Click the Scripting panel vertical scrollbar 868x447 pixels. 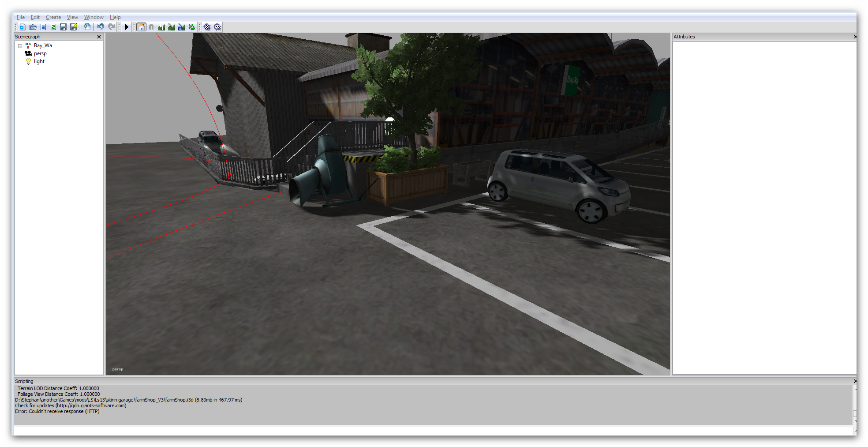coord(855,405)
